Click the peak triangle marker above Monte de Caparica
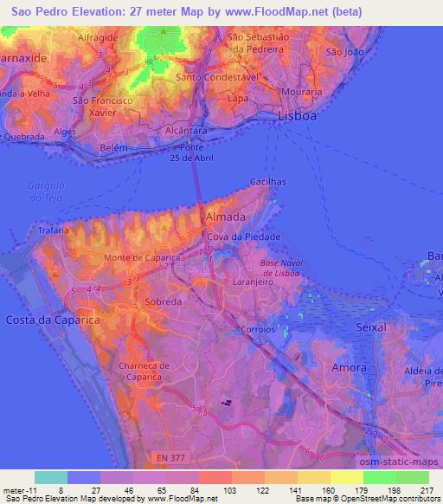 coord(164,228)
